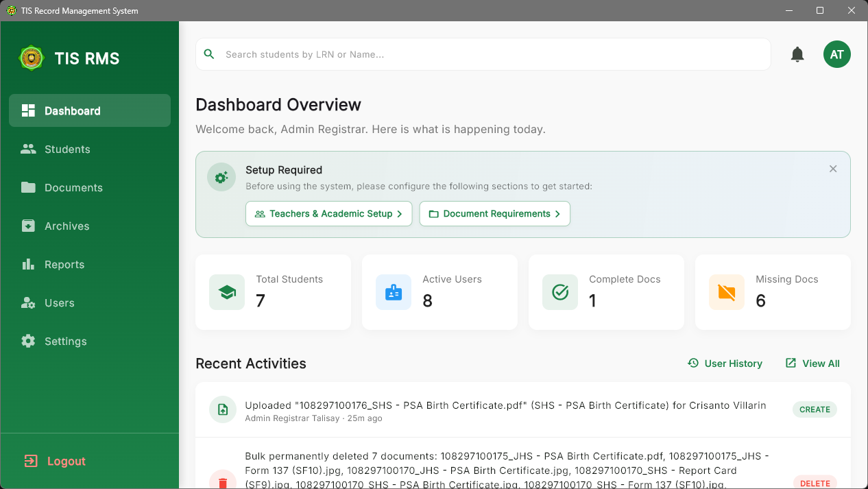Image resolution: width=868 pixels, height=489 pixels.
Task: Open the AT user avatar menu
Action: (837, 54)
